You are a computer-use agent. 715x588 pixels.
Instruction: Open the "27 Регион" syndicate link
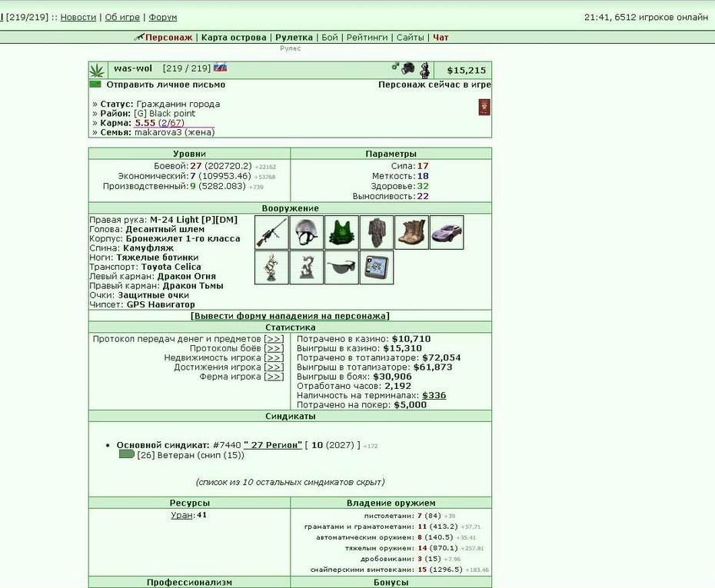273,445
